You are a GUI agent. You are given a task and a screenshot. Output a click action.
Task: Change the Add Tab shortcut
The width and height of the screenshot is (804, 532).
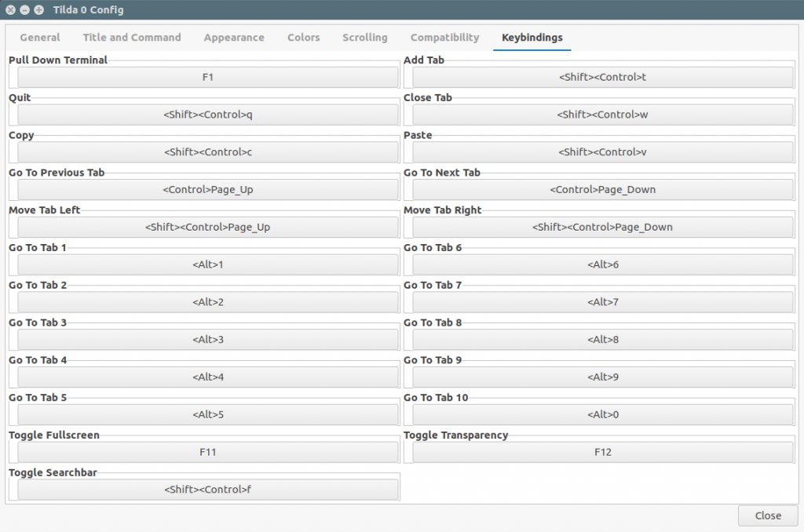602,78
